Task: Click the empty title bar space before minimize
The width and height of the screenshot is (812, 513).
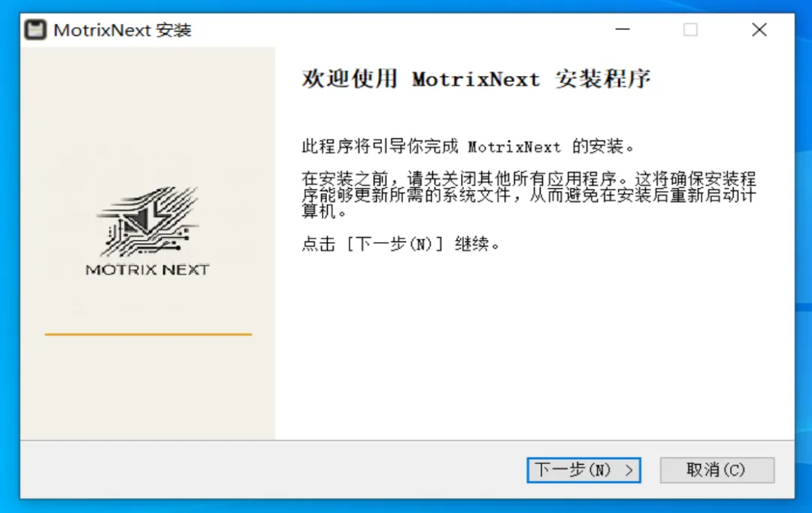Action: coord(398,29)
